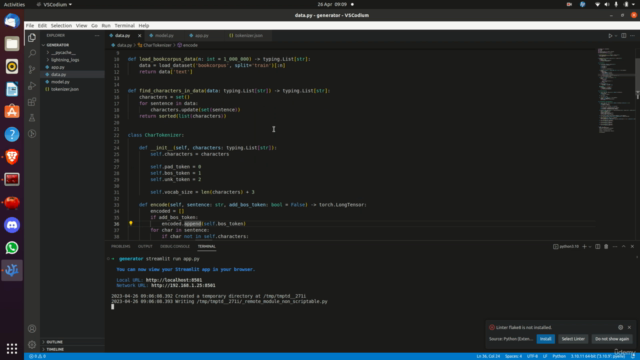Image resolution: width=640 pixels, height=360 pixels.
Task: Click the notifications bell in status bar
Action: click(x=633, y=356)
